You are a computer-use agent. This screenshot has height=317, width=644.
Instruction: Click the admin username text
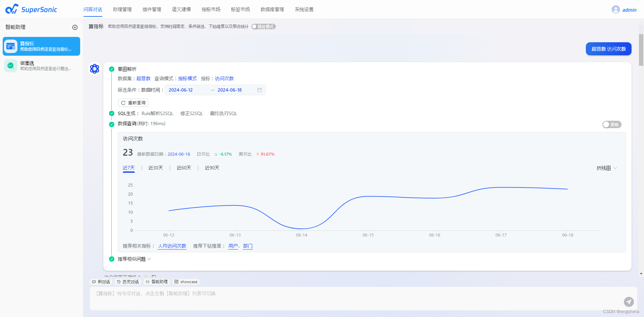click(630, 10)
